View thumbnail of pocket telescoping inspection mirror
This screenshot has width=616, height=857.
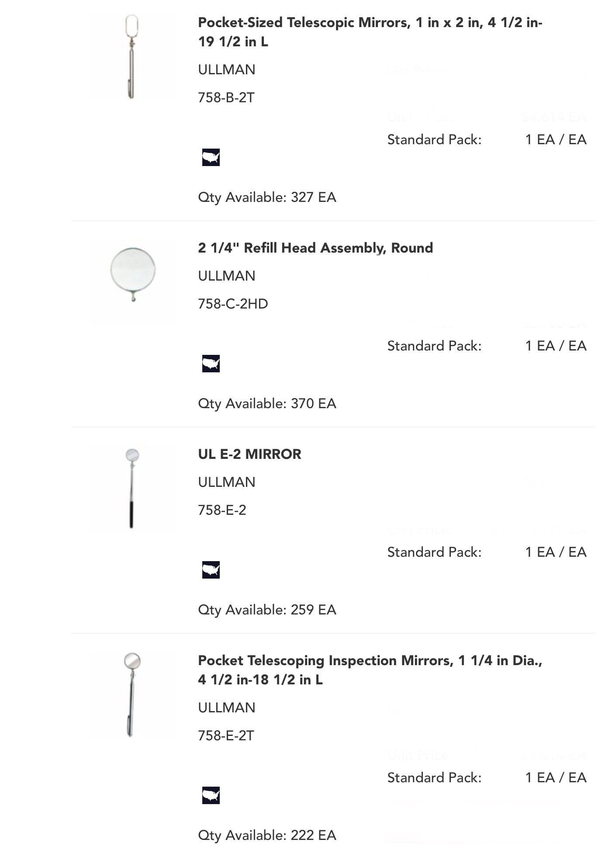(x=132, y=695)
